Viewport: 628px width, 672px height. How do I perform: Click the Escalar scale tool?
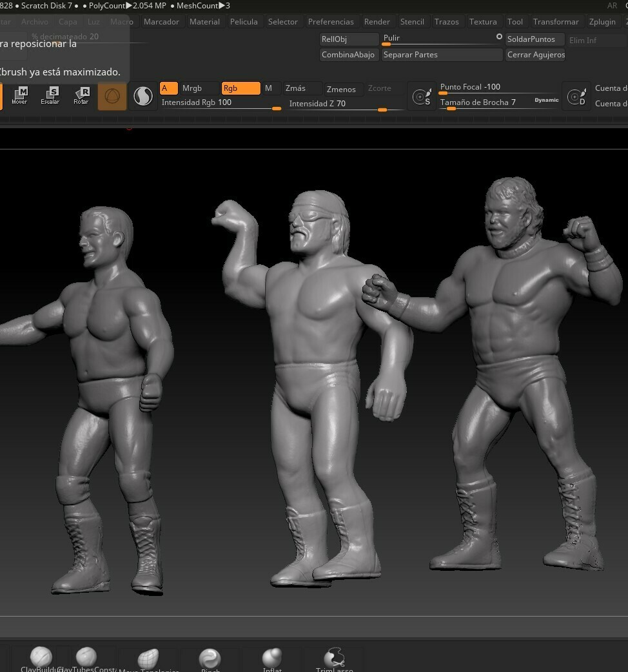click(x=50, y=96)
